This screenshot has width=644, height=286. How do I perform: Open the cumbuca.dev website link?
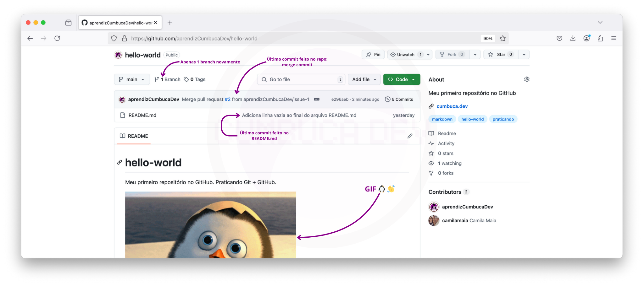tap(452, 106)
